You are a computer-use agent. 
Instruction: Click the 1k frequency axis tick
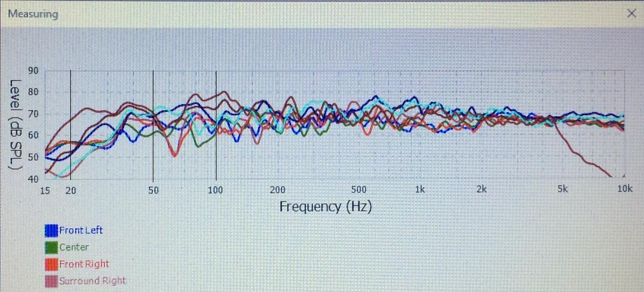coord(420,189)
